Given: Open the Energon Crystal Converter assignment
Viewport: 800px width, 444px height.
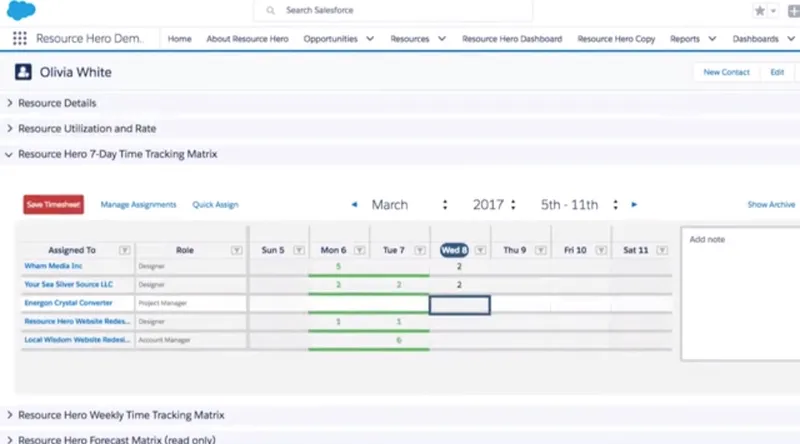Looking at the screenshot, I should point(68,303).
